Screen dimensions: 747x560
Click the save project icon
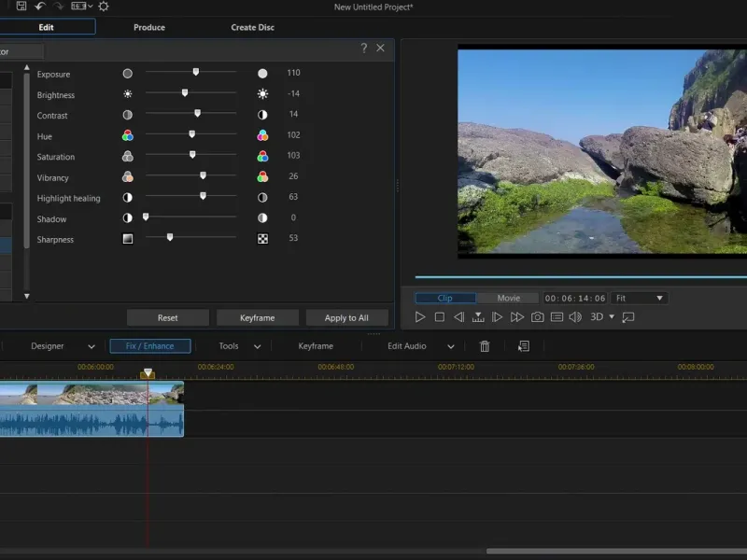[21, 7]
